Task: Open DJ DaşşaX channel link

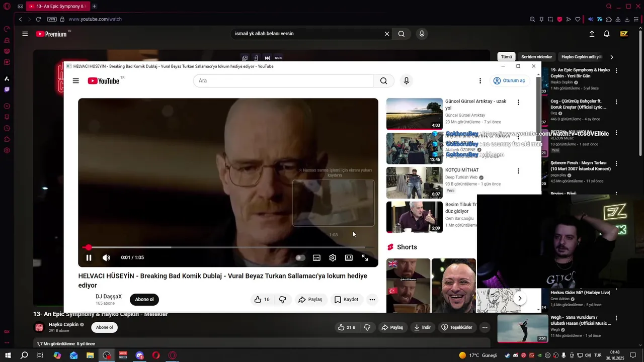Action: pyautogui.click(x=109, y=297)
